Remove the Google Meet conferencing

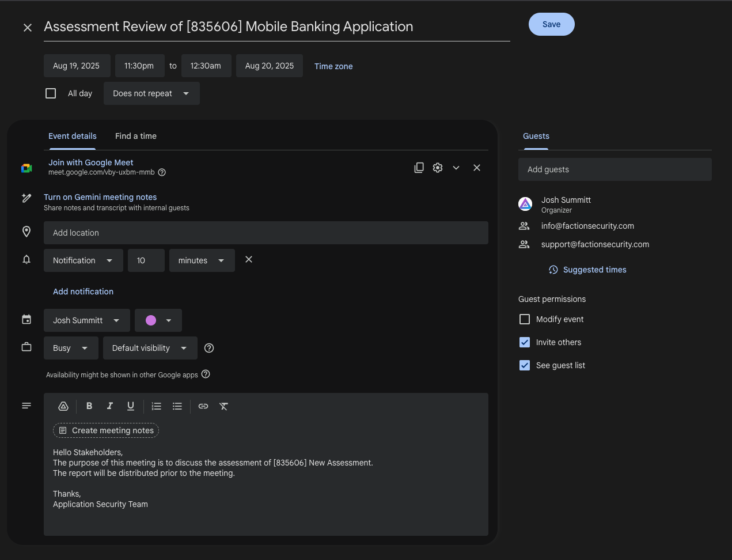[x=477, y=168]
